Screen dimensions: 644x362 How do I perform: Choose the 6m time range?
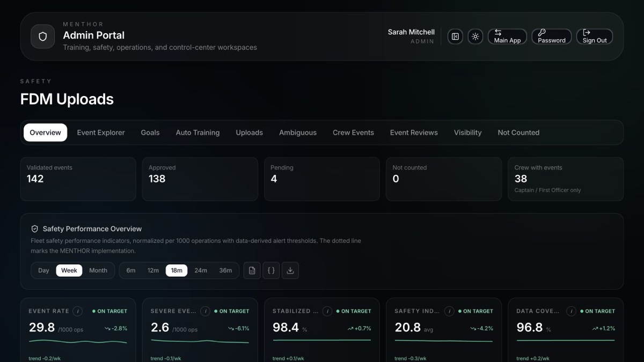pos(131,270)
